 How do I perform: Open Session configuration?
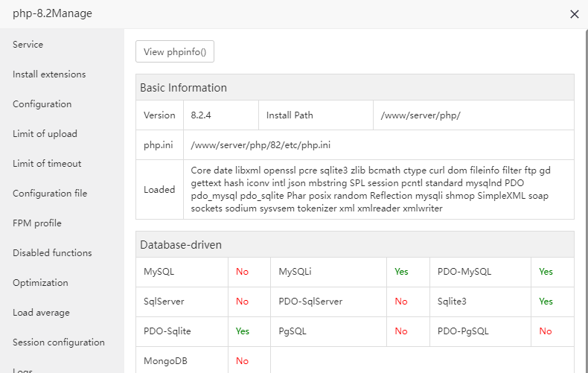59,342
